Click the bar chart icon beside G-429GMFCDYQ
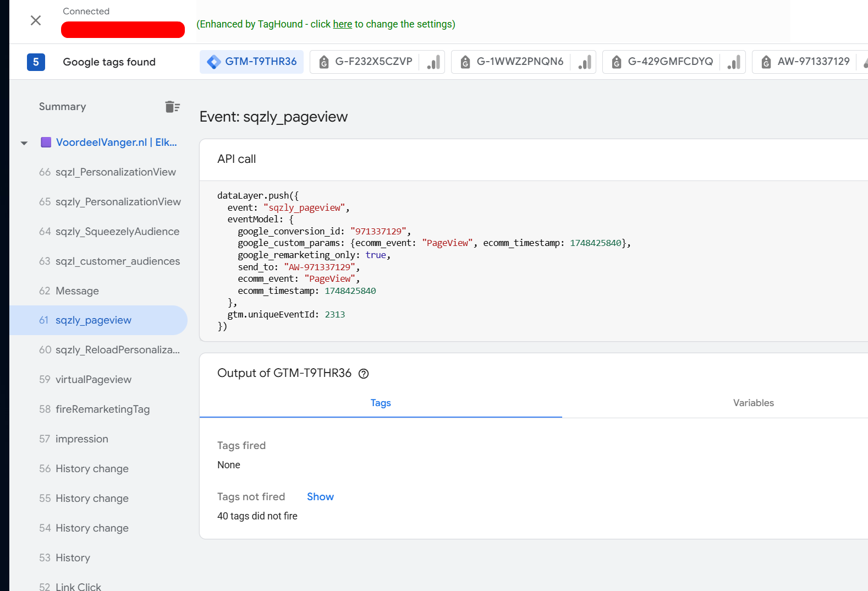Image resolution: width=868 pixels, height=591 pixels. (x=734, y=62)
